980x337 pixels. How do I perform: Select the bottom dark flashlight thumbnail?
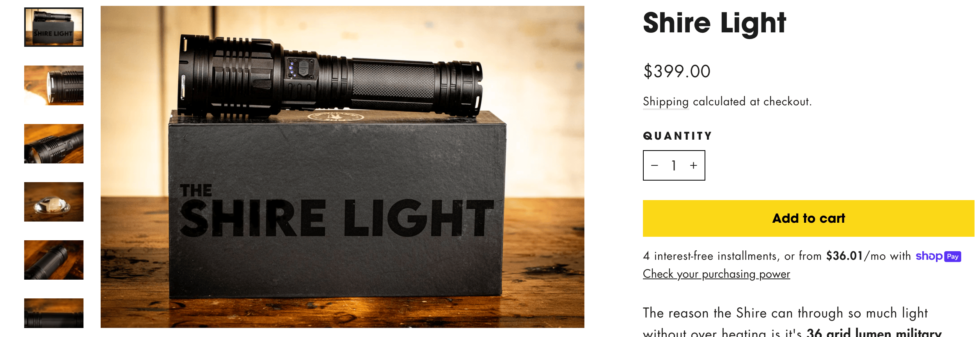(x=54, y=313)
